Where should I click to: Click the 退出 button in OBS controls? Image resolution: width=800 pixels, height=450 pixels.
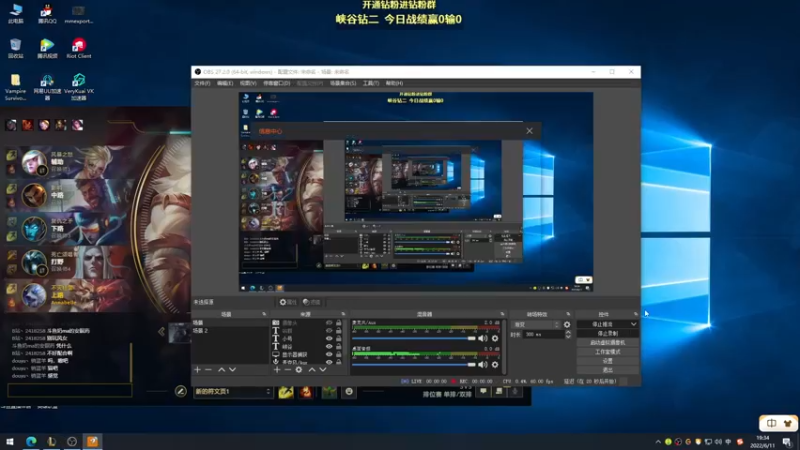pyautogui.click(x=607, y=369)
